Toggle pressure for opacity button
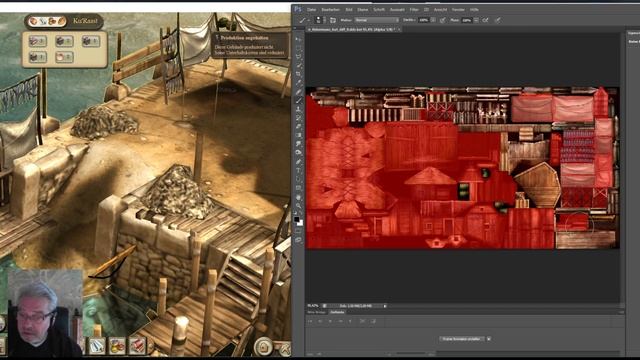The image size is (640, 360). point(442,20)
